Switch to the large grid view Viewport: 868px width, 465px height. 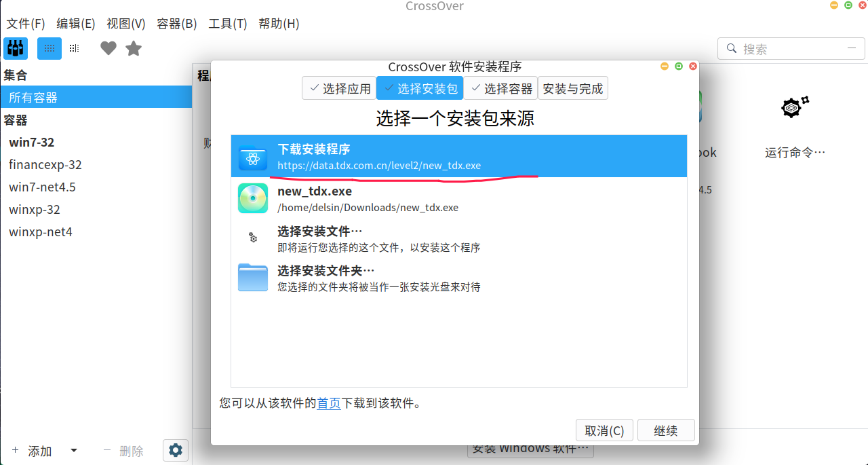pyautogui.click(x=49, y=48)
